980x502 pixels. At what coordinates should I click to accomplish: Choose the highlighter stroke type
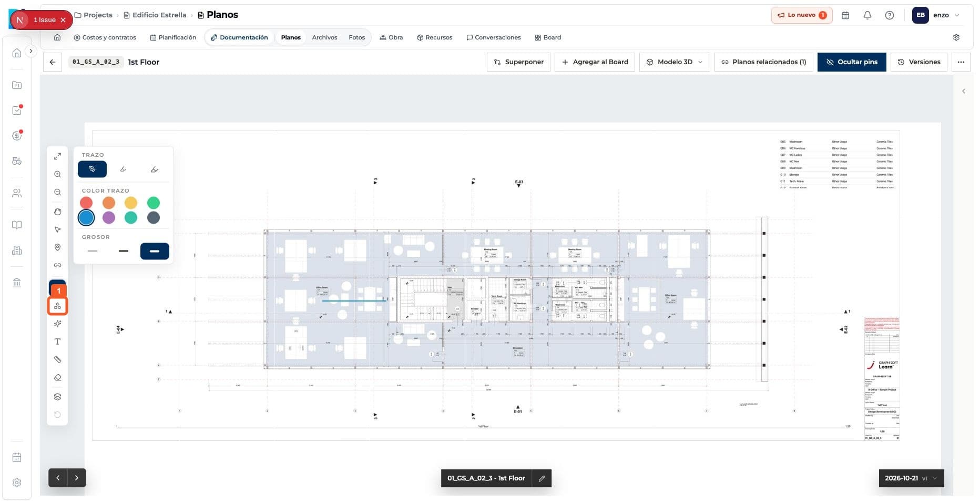(155, 169)
